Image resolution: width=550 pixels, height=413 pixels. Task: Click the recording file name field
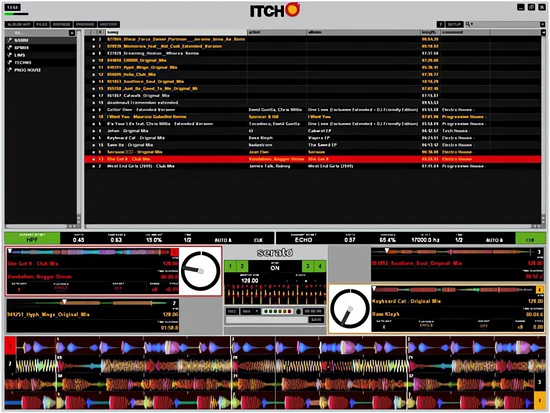[267, 320]
